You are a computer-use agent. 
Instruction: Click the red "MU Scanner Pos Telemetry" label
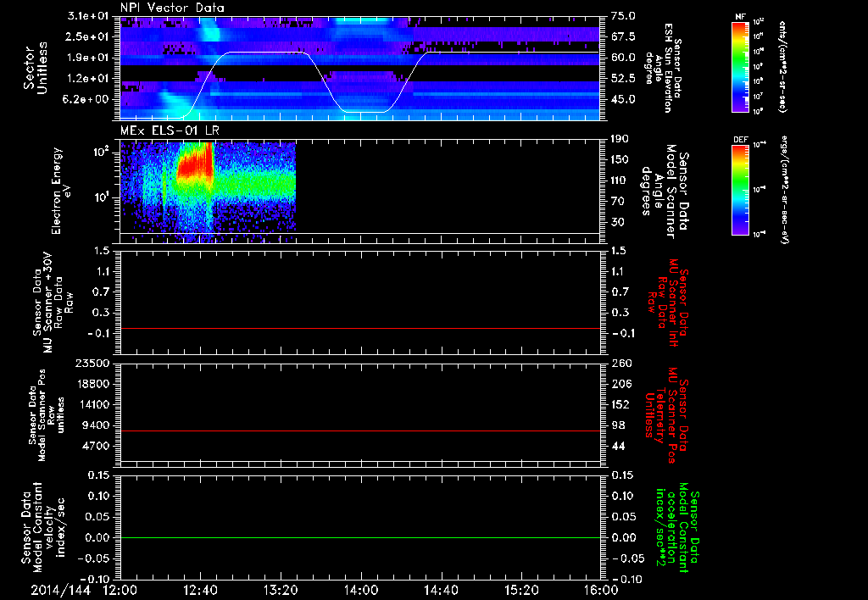[666, 416]
